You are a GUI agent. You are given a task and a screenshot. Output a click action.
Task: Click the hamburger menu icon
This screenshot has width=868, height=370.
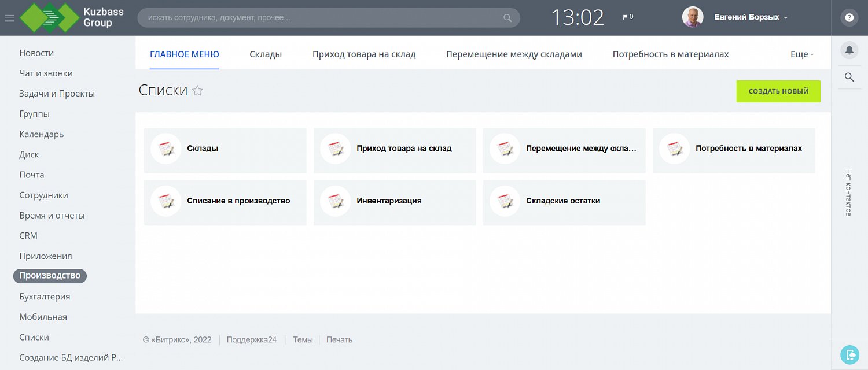tap(9, 18)
